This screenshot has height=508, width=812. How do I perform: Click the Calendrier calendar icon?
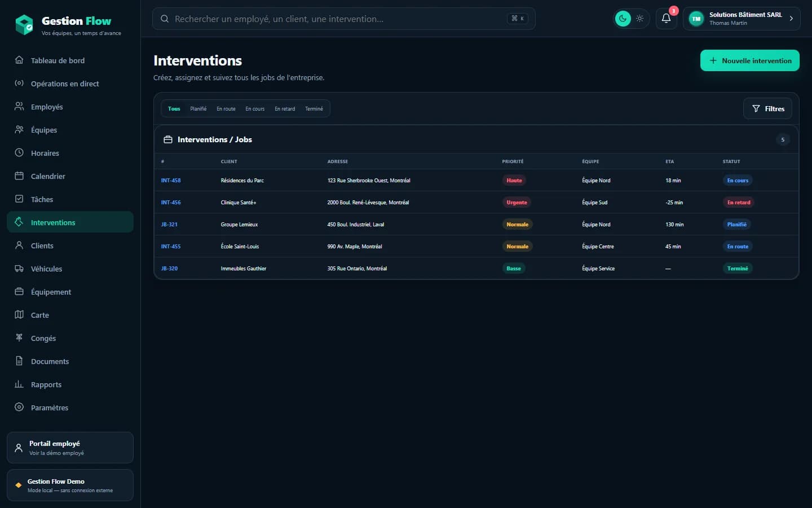(x=19, y=176)
